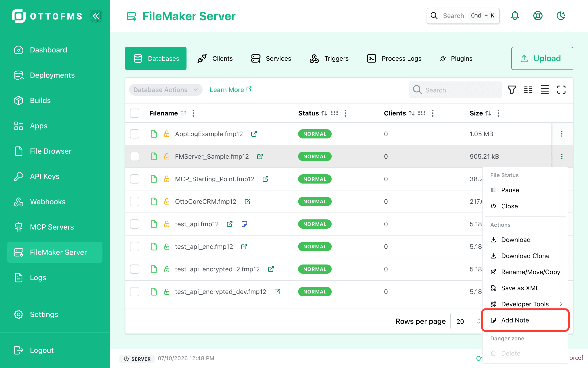Toggle fullscreen table view icon

[x=561, y=90]
